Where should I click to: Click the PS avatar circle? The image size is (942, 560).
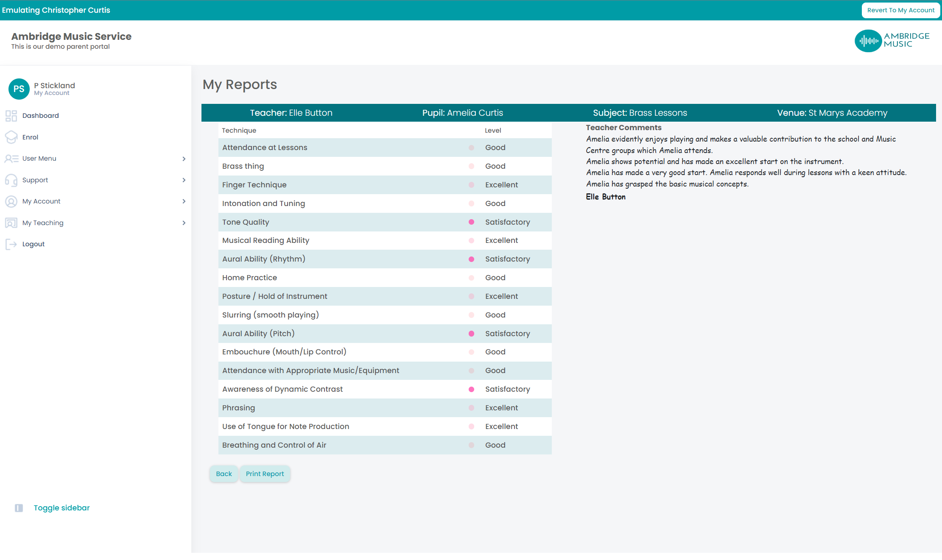point(19,89)
